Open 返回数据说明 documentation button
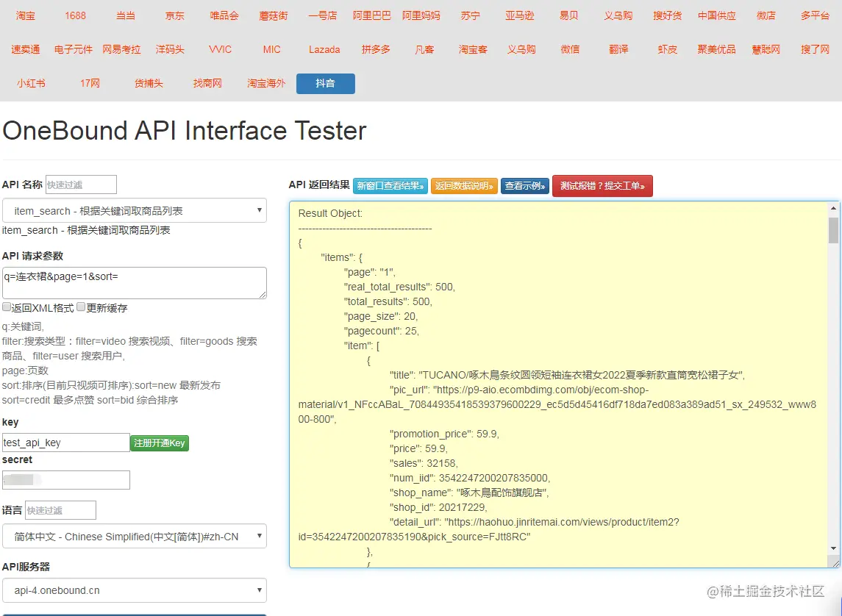Viewport: 842px width, 616px height. [x=464, y=186]
